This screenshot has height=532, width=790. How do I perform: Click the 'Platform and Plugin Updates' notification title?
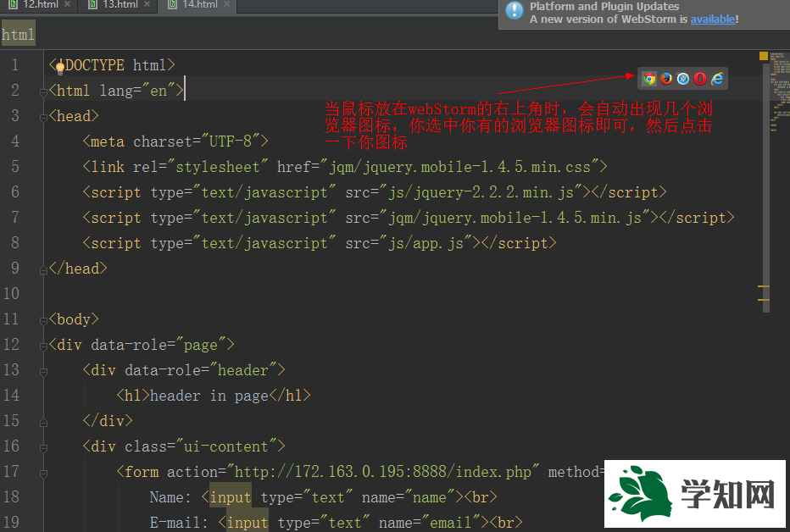pyautogui.click(x=604, y=7)
